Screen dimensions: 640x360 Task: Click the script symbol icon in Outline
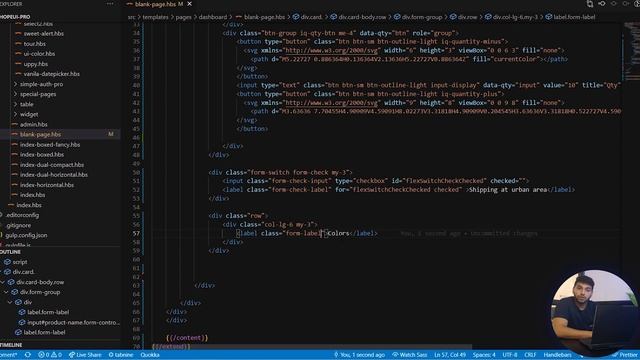tap(7, 262)
